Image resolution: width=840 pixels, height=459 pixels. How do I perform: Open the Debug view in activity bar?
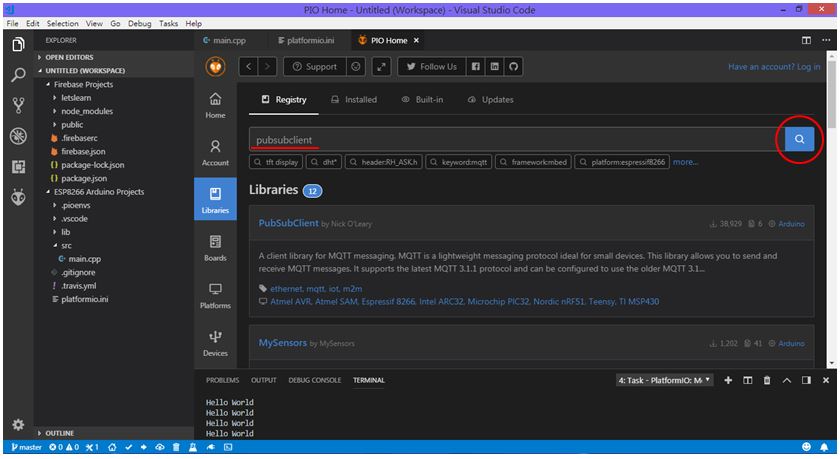(x=18, y=136)
